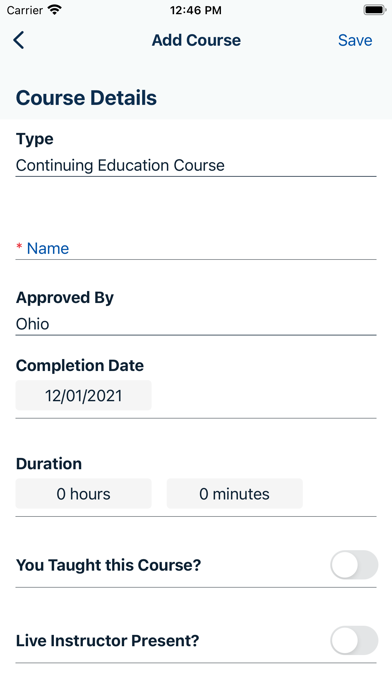Open the completion date picker 12/01/2021
The image size is (392, 696).
(83, 395)
